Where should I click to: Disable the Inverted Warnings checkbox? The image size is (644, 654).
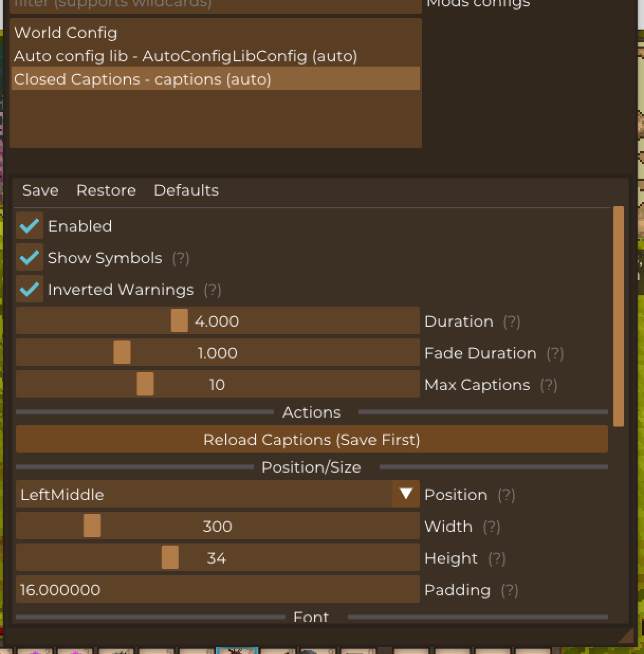[x=29, y=290]
